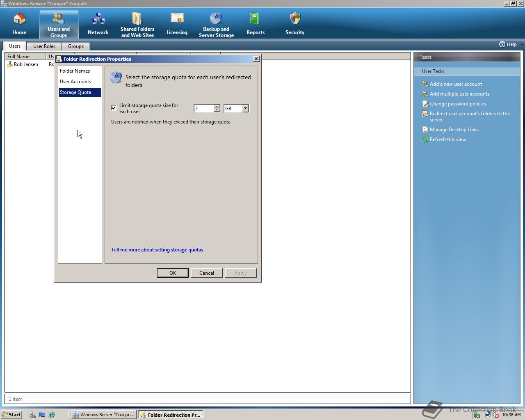Screen dimensions: 525x420
Task: Click the Add a new user account link
Action: [456, 84]
